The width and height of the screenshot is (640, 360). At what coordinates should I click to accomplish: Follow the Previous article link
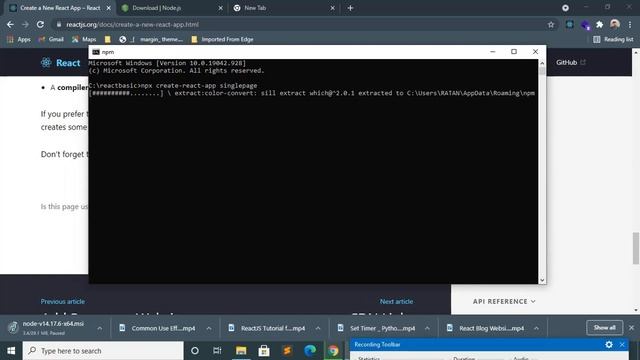point(62,301)
